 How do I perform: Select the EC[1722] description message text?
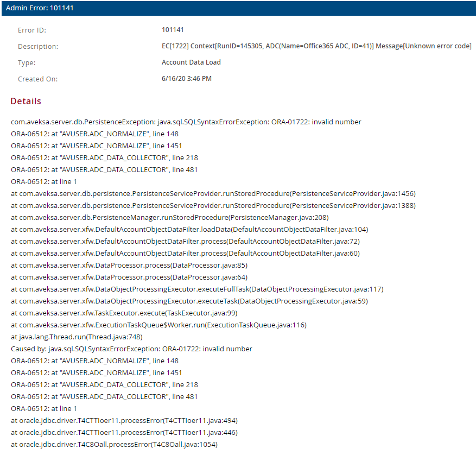click(x=316, y=46)
